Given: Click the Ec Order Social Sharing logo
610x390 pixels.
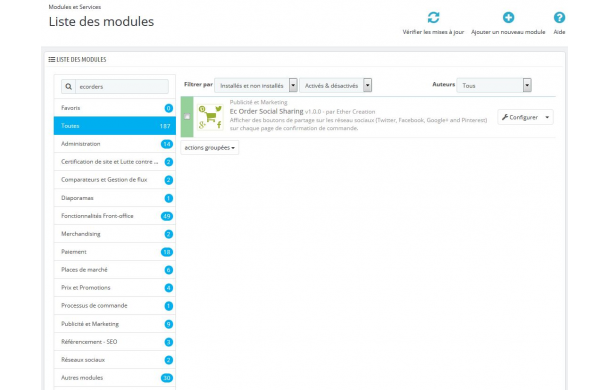Looking at the screenshot, I should pyautogui.click(x=210, y=117).
